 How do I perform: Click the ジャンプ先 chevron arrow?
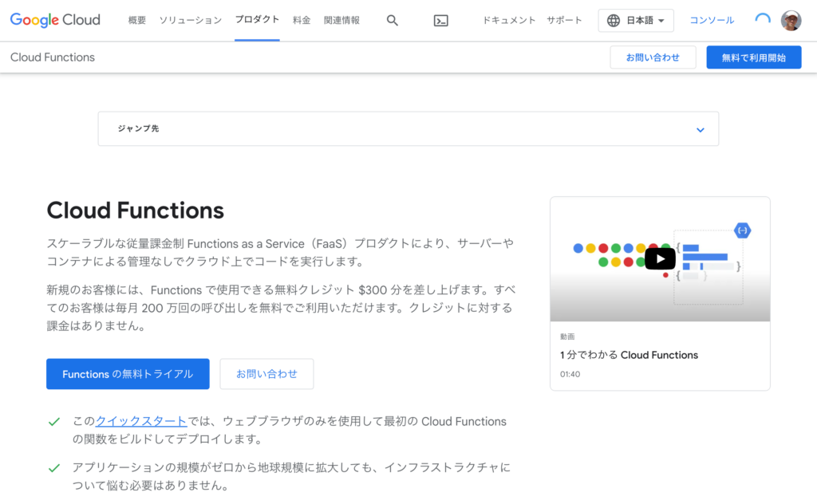(x=700, y=130)
